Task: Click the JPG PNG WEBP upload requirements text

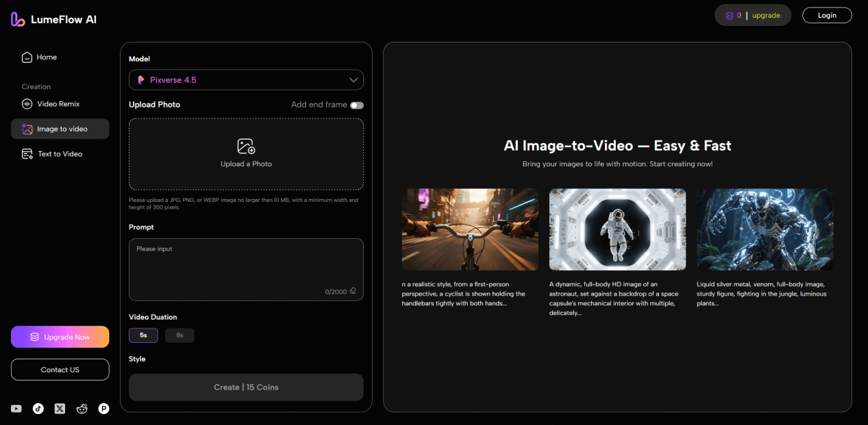Action: tap(243, 204)
